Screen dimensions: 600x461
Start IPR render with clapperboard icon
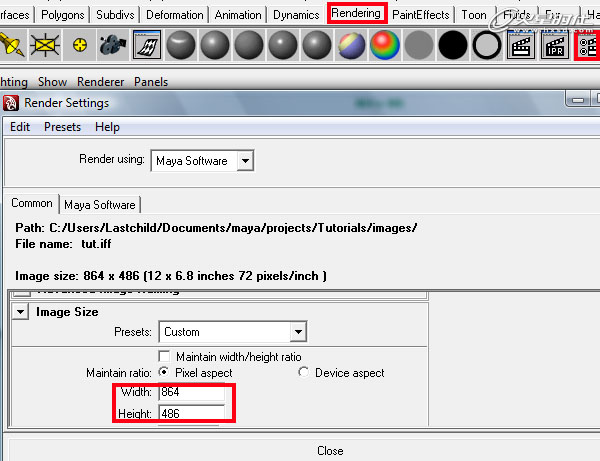[555, 45]
